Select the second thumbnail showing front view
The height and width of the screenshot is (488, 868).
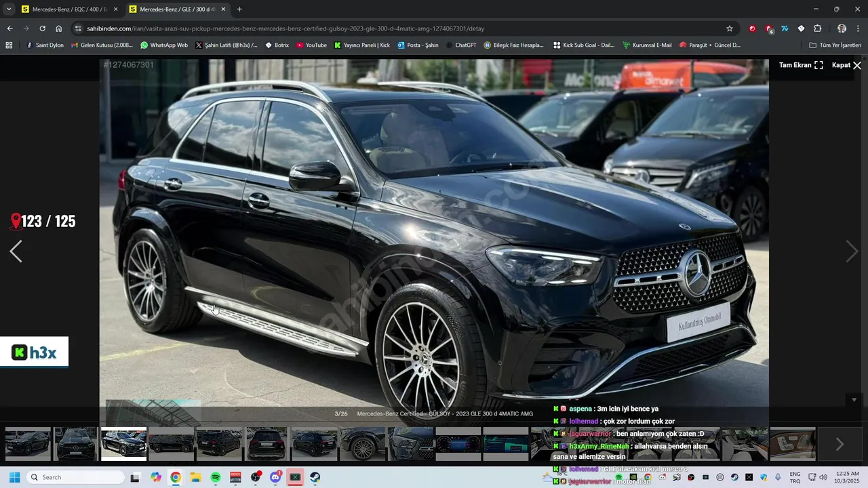75,444
